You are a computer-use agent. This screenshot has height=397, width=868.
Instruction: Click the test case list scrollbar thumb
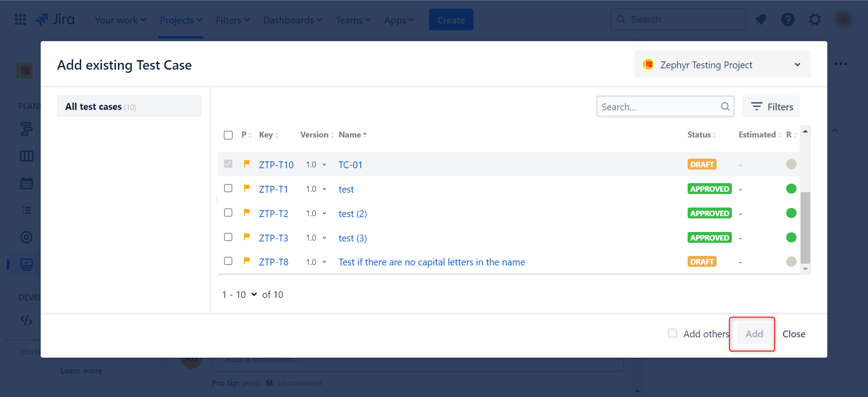(805, 227)
